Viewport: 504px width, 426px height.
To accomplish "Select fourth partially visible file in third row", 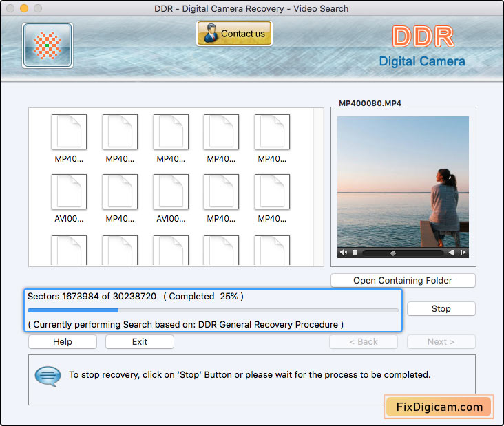I will pyautogui.click(x=221, y=251).
